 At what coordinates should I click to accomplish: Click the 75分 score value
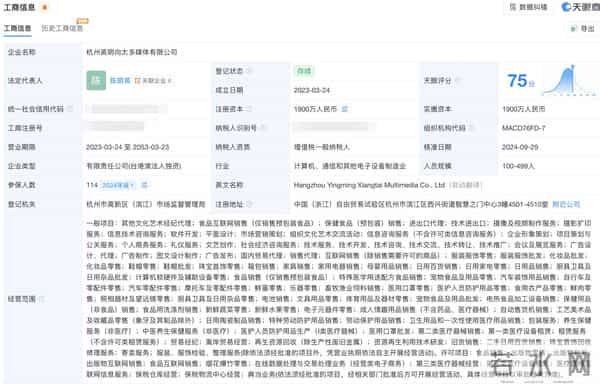click(520, 81)
